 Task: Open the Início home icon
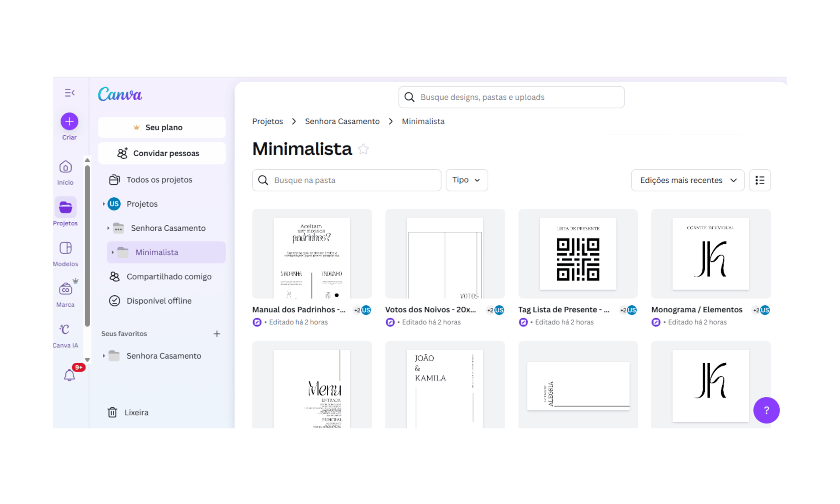(66, 167)
